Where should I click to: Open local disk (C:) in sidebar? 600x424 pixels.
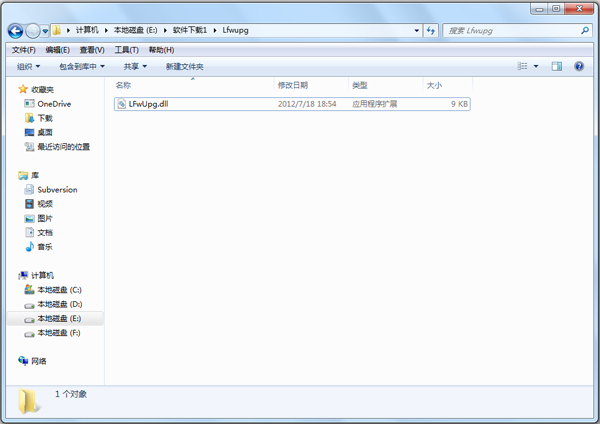pos(58,289)
